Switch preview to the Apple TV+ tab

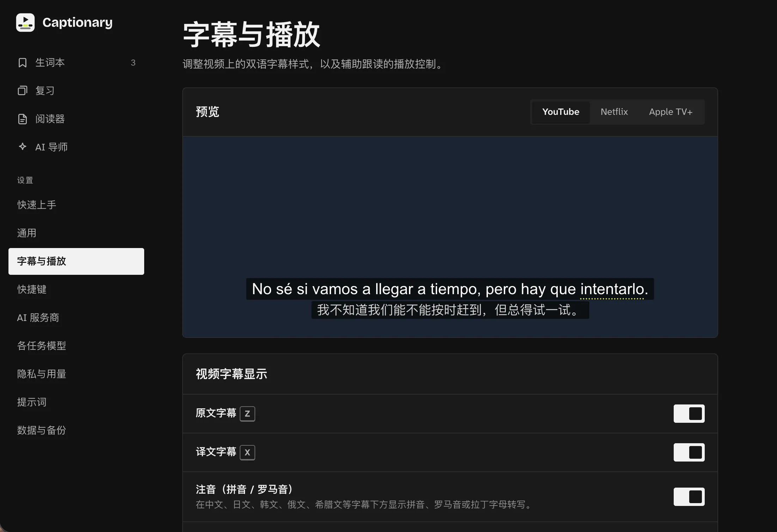pos(671,112)
